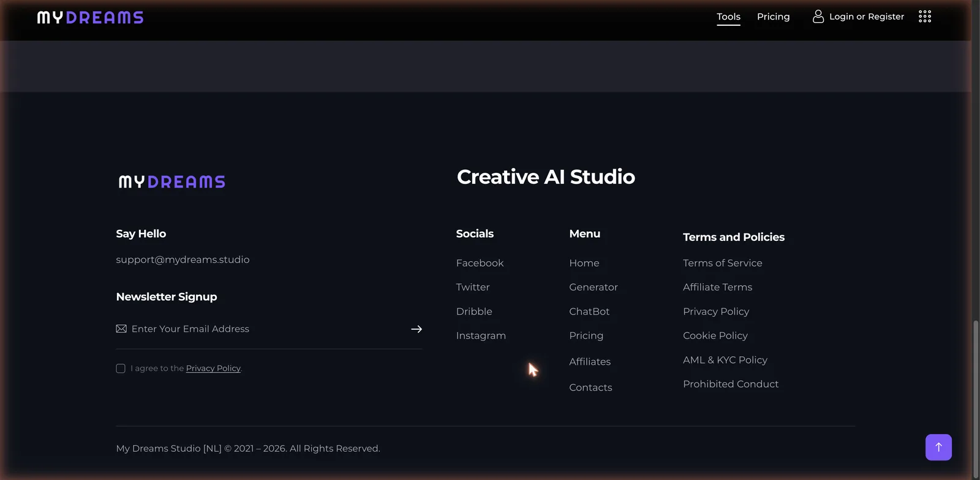This screenshot has height=480, width=980.
Task: Open Affiliate Terms link
Action: coord(718,287)
